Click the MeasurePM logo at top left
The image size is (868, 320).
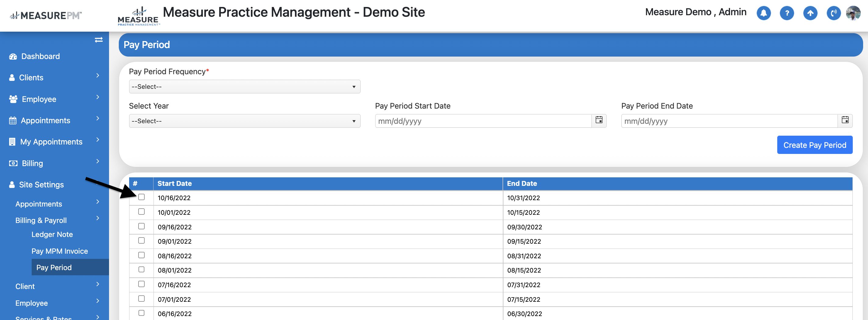click(46, 15)
